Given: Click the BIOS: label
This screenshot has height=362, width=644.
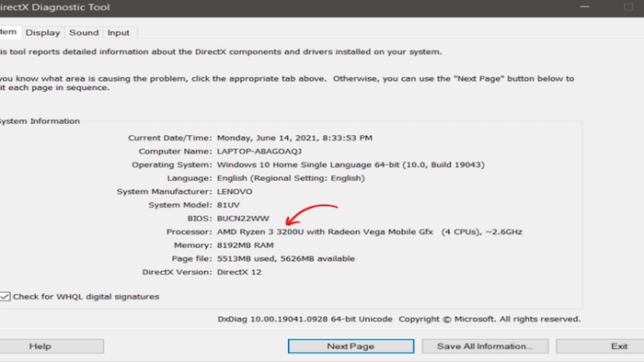Looking at the screenshot, I should point(200,219).
